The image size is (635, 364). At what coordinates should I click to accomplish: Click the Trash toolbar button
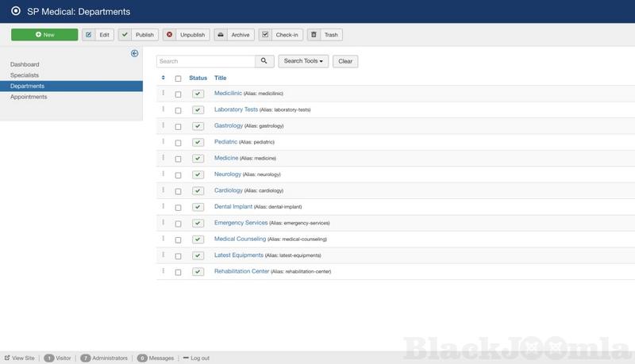[325, 35]
